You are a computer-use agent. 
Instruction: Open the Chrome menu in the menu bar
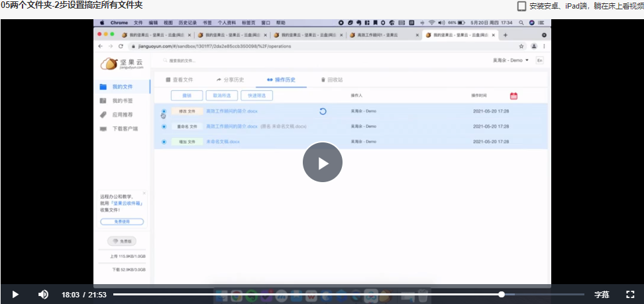click(x=119, y=23)
